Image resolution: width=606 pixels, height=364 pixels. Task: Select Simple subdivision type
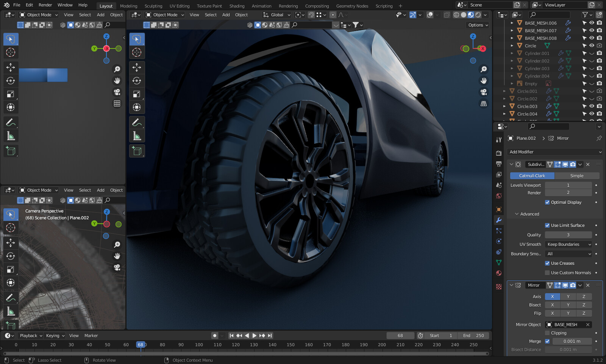coord(577,176)
